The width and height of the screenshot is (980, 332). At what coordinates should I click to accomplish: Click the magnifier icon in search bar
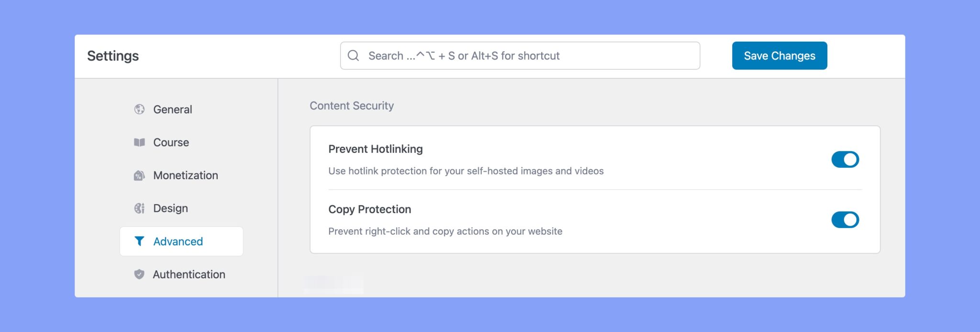coord(354,56)
